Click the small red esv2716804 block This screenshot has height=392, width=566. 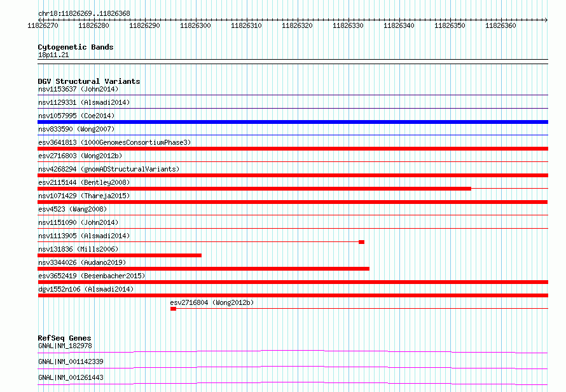click(173, 309)
